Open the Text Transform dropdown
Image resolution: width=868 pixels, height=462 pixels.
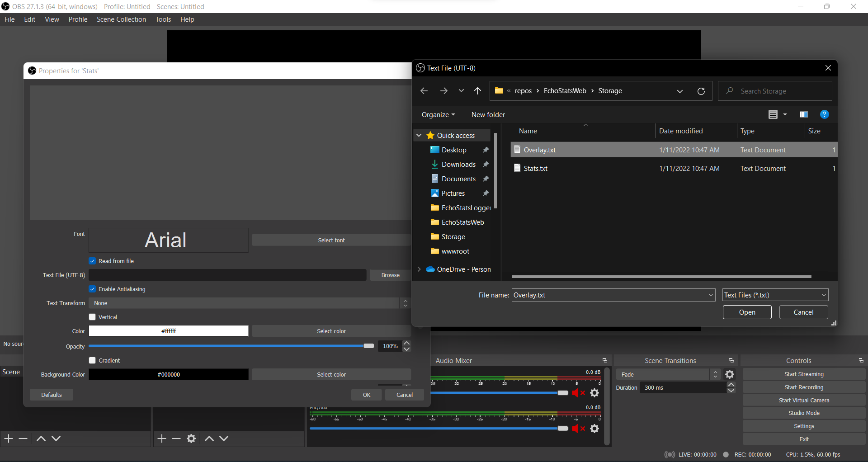250,303
